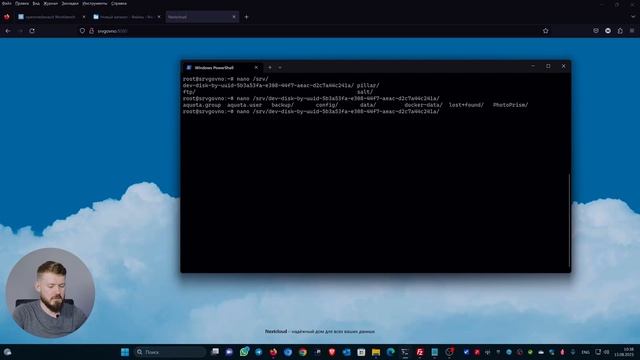
Task: Switch the ENG language indicator
Action: click(585, 352)
